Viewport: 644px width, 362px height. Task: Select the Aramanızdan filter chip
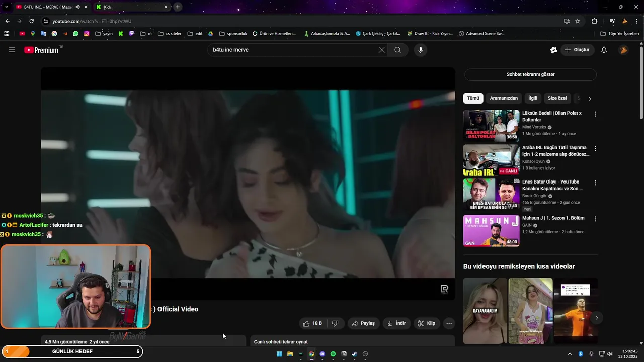coord(504,98)
